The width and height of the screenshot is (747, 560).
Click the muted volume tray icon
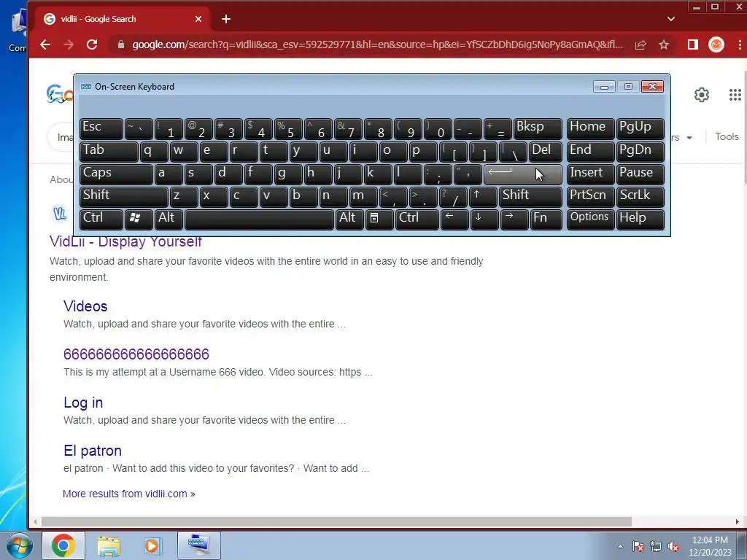pyautogui.click(x=673, y=547)
